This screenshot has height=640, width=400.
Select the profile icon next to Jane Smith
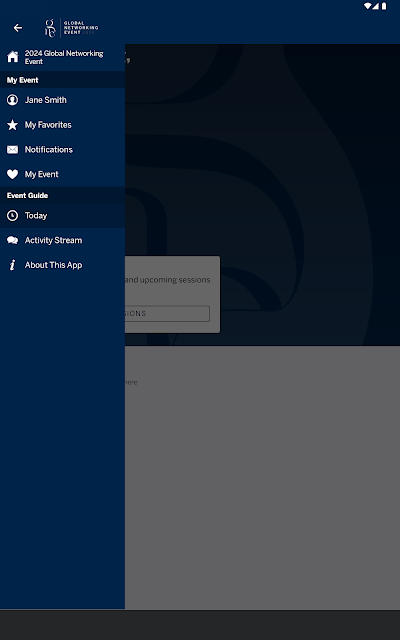[13, 100]
